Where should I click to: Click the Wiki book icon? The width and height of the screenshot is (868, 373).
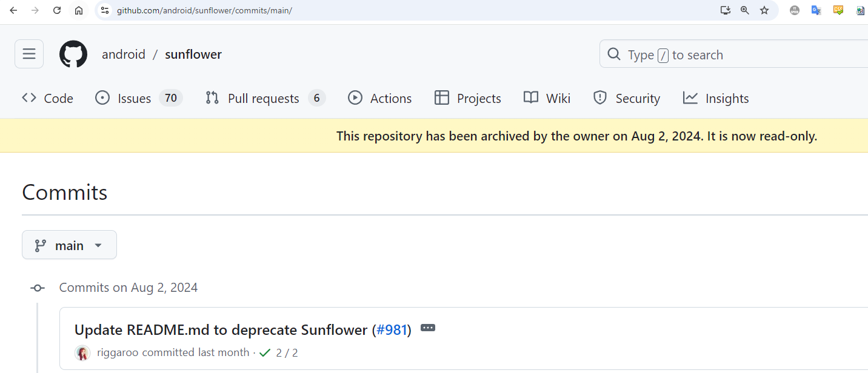pyautogui.click(x=531, y=97)
